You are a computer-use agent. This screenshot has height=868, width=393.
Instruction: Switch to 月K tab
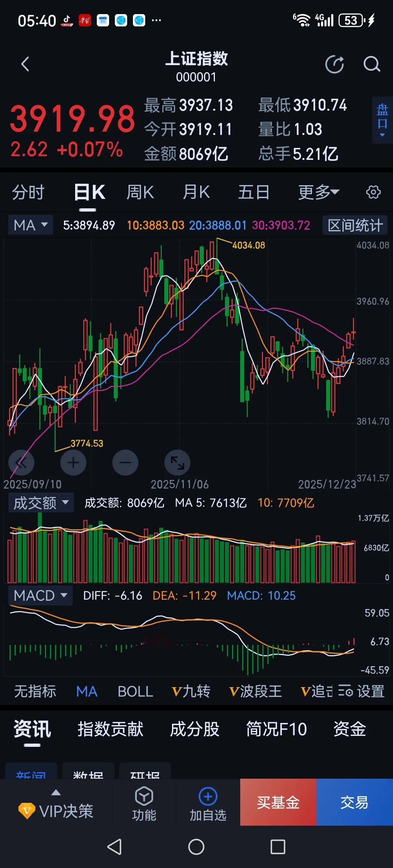(x=196, y=192)
